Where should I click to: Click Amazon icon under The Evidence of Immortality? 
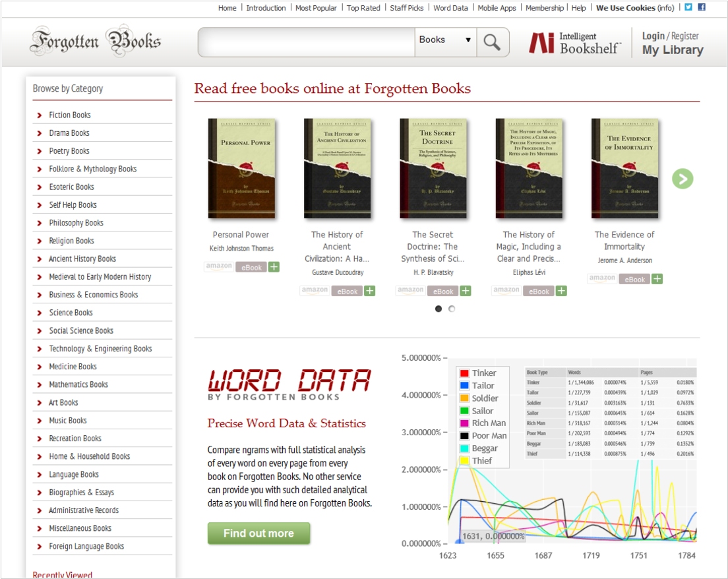click(601, 279)
